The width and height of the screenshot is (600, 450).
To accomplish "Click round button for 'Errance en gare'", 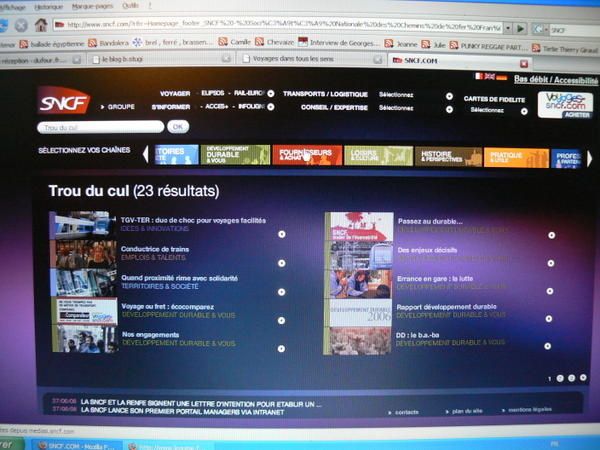I will click(x=549, y=291).
